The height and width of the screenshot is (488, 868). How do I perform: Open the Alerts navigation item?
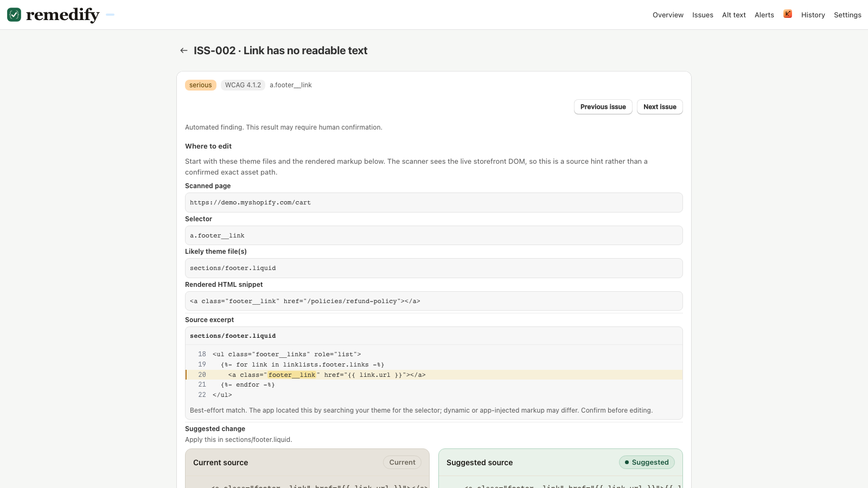point(764,15)
